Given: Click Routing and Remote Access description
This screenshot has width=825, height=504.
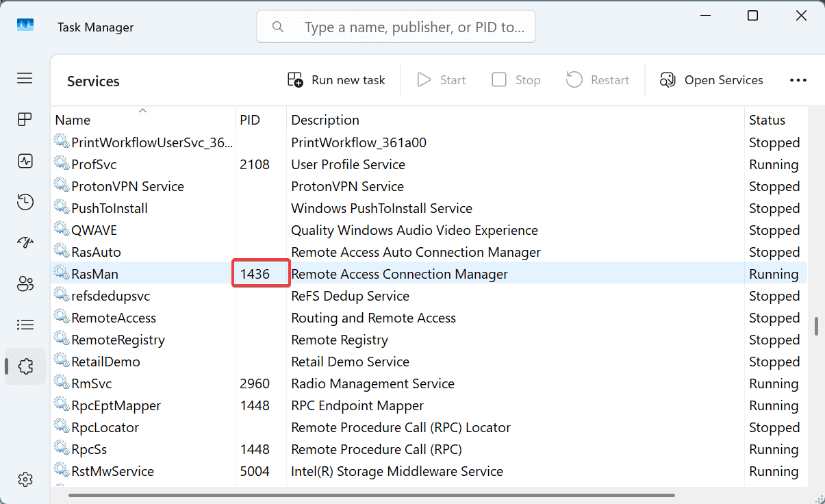Looking at the screenshot, I should pos(373,318).
